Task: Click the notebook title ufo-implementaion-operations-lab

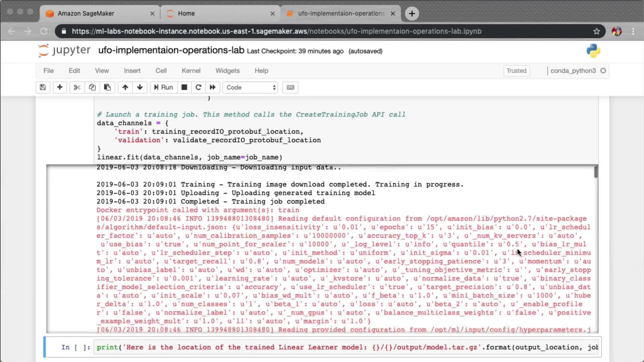Action: [171, 50]
